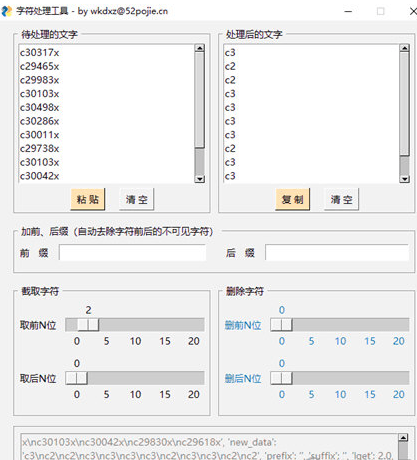Viewport: 417px width, 460px height.
Task: Click line c30317x in input text
Action: [39, 53]
